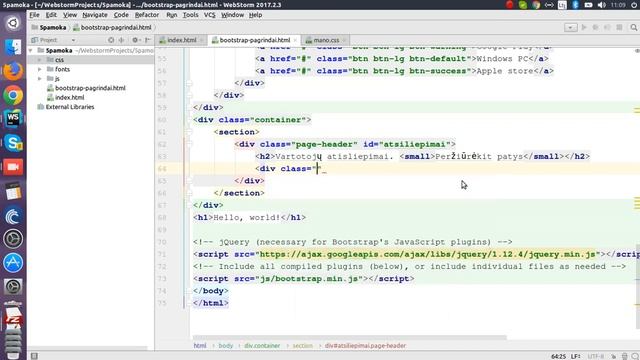
Task: Click the editor horizontal scrollbar
Action: 349,338
